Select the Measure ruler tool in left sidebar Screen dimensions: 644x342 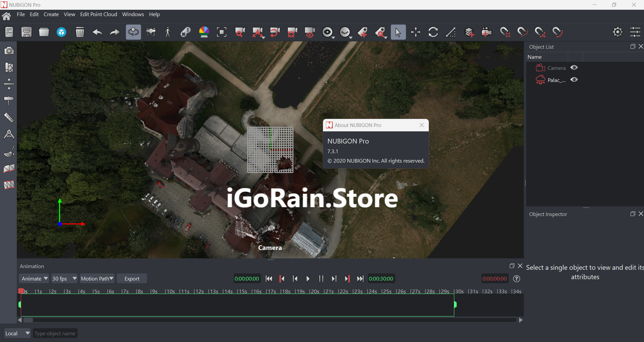[8, 117]
